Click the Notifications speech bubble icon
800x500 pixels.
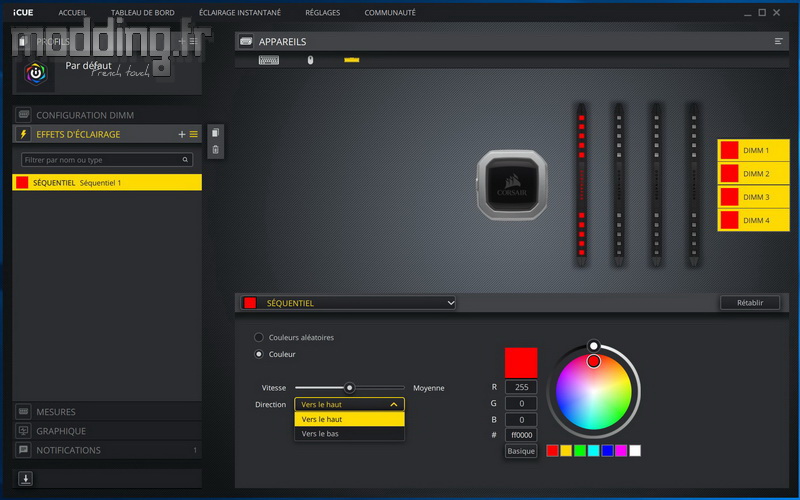point(23,450)
